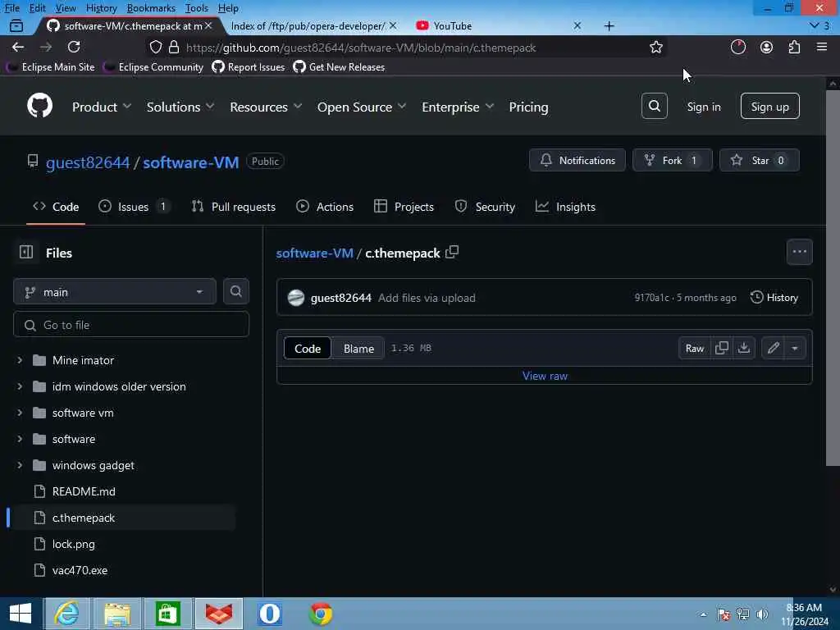Open the extensions puzzle icon
The height and width of the screenshot is (630, 840).
click(794, 47)
